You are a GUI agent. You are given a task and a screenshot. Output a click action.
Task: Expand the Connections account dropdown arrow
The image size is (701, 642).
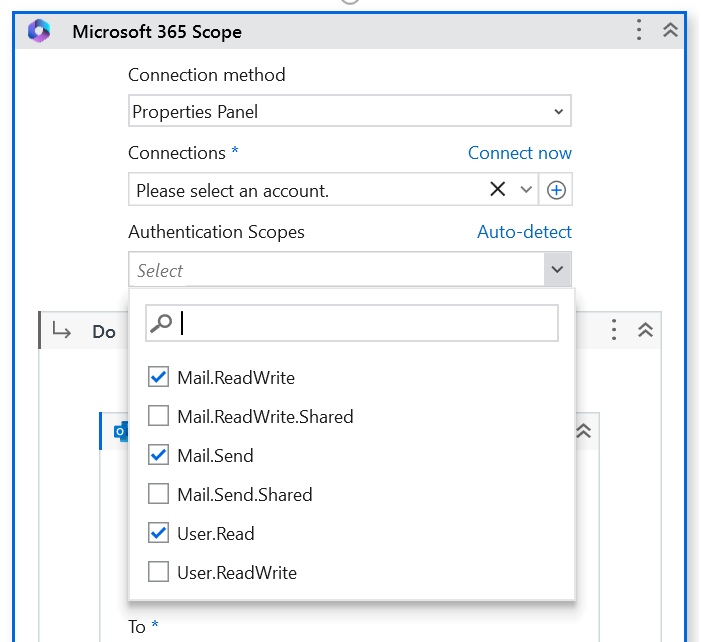(x=526, y=189)
